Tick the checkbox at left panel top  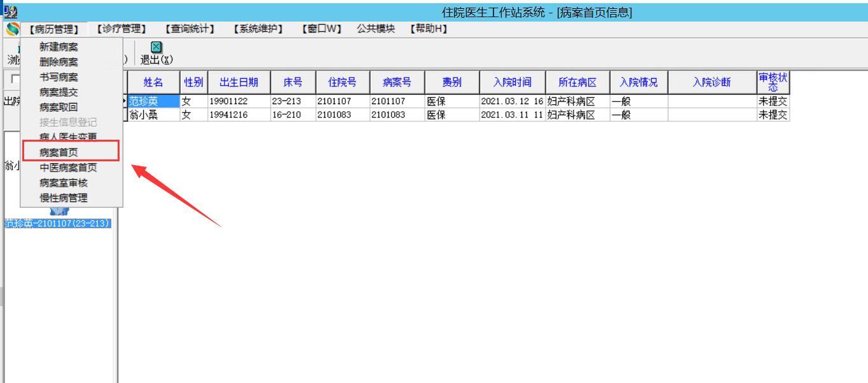click(x=15, y=79)
